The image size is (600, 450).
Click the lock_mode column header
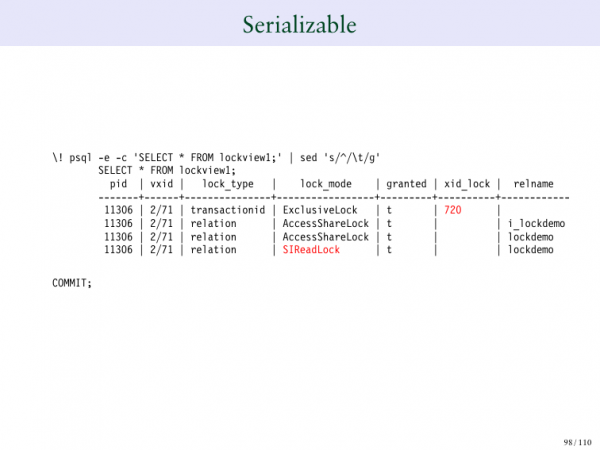(x=325, y=184)
